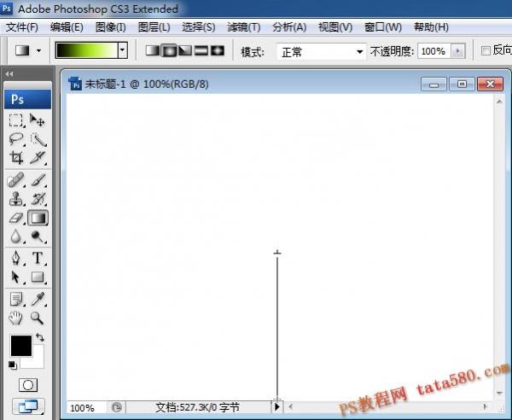Click the horizontal scrollbar left arrow

(291, 407)
